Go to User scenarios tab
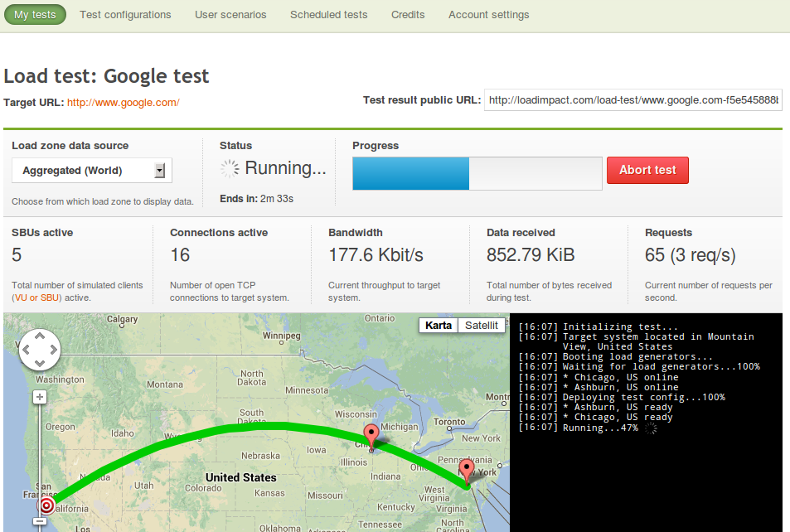The image size is (790, 532). [230, 15]
